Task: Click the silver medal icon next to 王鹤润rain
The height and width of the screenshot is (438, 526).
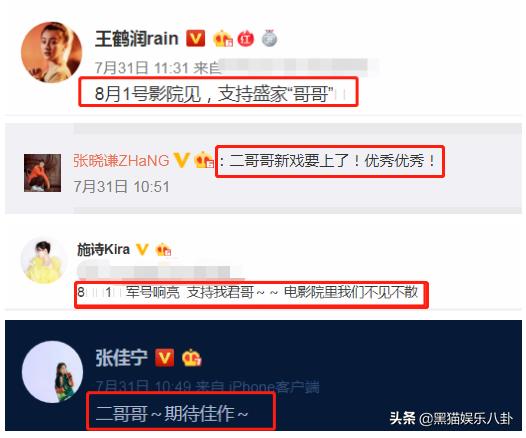Action: coord(269,38)
